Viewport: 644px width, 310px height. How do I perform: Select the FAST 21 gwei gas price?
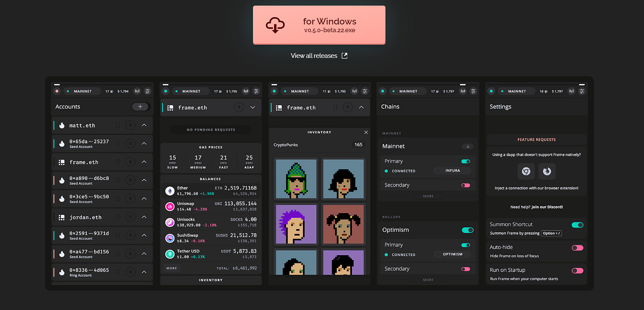point(224,162)
